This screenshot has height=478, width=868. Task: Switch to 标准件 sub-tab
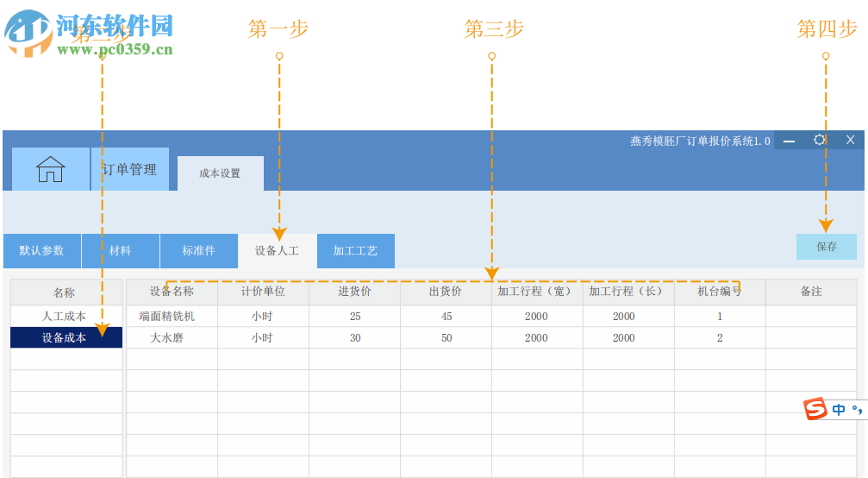pyautogui.click(x=199, y=251)
